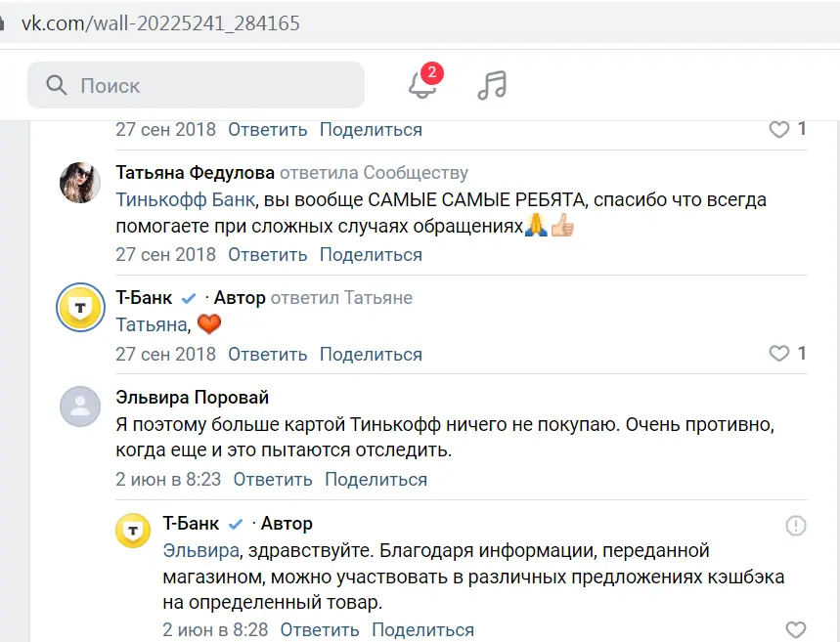Like the top comment with heart showing 1
Image resolution: width=840 pixels, height=642 pixels.
pos(779,129)
